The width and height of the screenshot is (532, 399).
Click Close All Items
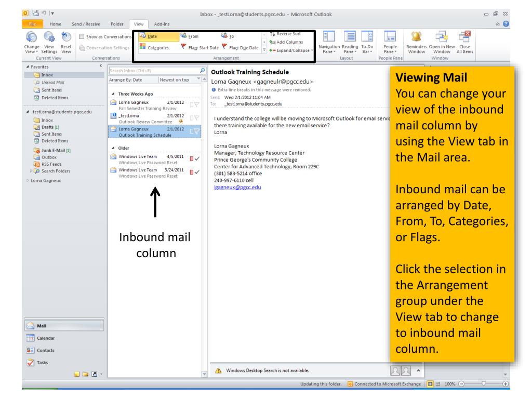click(x=464, y=43)
